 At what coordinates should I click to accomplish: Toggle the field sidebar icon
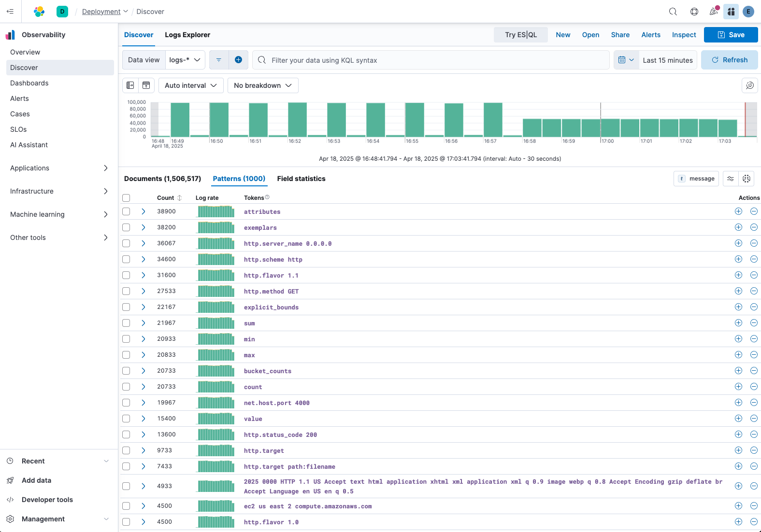(130, 85)
